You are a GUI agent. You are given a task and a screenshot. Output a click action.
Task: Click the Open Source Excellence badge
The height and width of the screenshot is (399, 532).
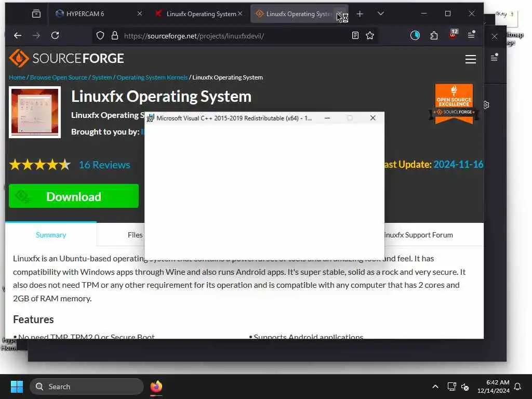[x=454, y=104]
